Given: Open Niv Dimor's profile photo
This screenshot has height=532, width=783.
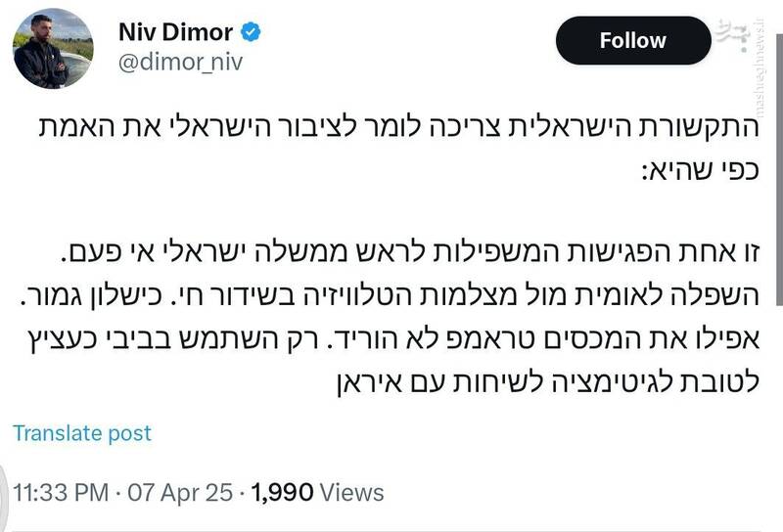Looking at the screenshot, I should pyautogui.click(x=54, y=50).
